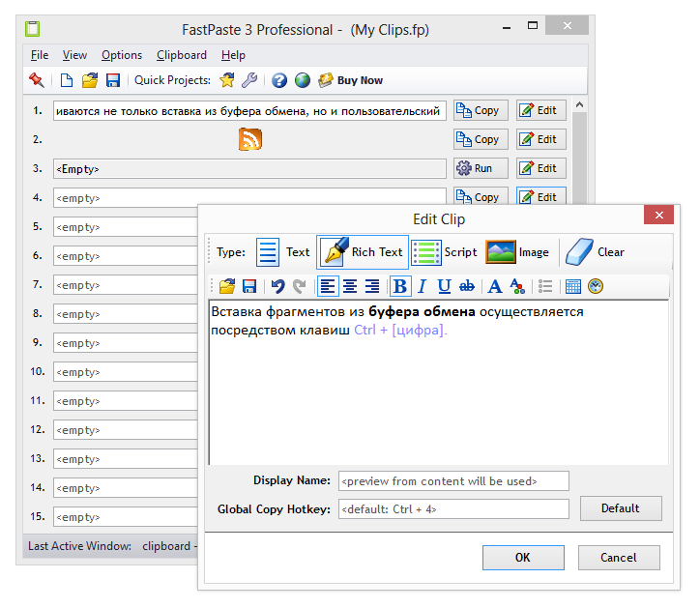Save clip icon in Edit Clip toolbar
The image size is (700, 608).
(x=249, y=286)
